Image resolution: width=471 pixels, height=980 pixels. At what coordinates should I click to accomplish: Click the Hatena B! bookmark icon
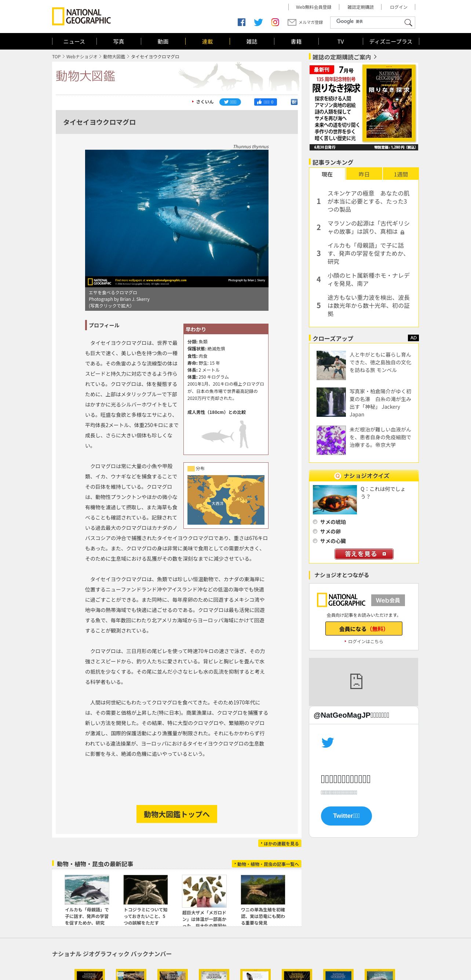click(294, 102)
